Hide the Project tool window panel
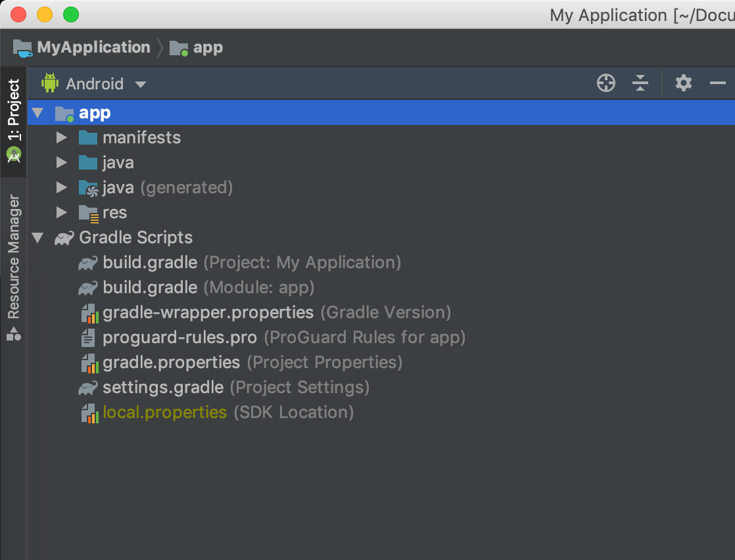Screen dimensions: 735x560 (x=717, y=83)
